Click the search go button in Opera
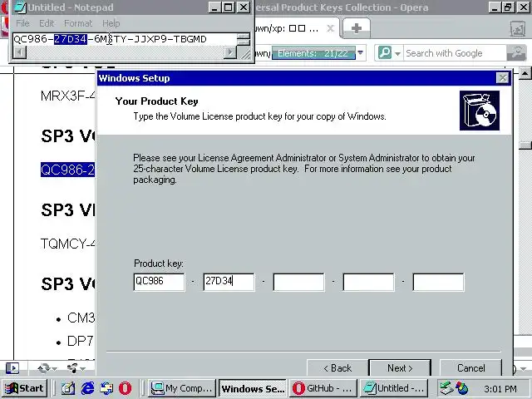Screen dimensions: 532x399 click(x=516, y=53)
